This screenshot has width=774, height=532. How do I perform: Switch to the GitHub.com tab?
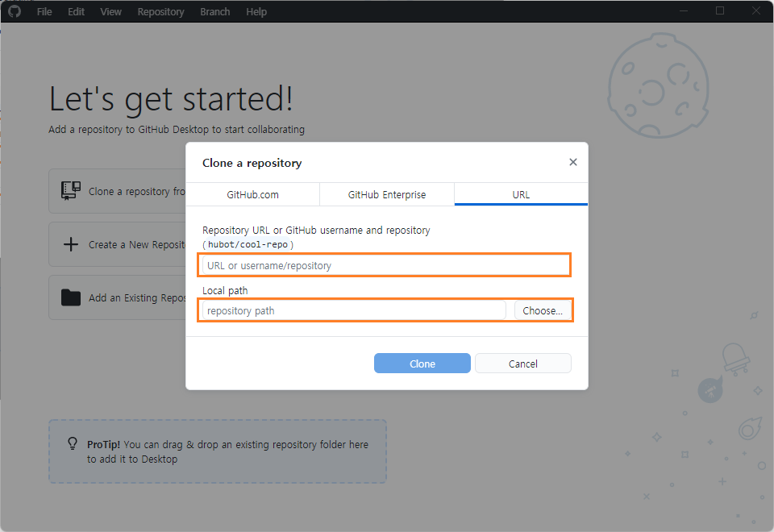click(252, 194)
